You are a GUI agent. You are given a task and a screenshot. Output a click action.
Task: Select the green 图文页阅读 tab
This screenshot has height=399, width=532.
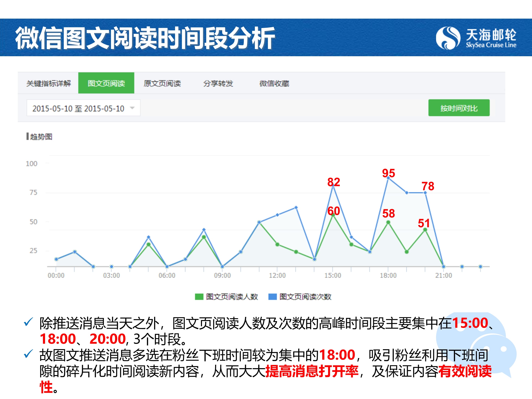(106, 83)
